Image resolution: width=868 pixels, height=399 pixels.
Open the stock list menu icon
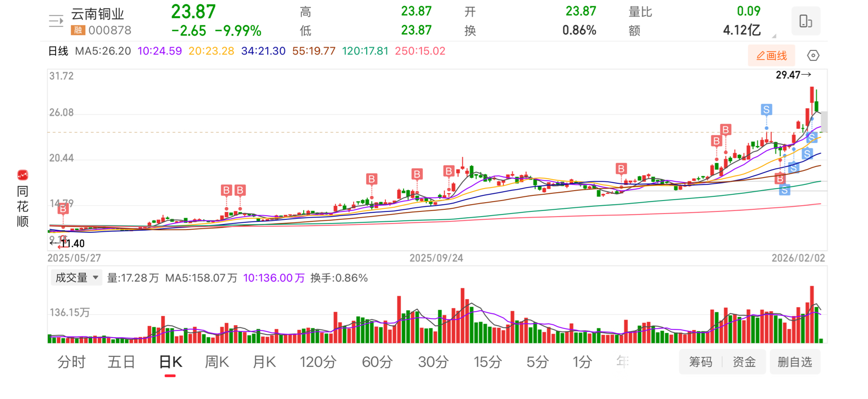click(x=56, y=21)
